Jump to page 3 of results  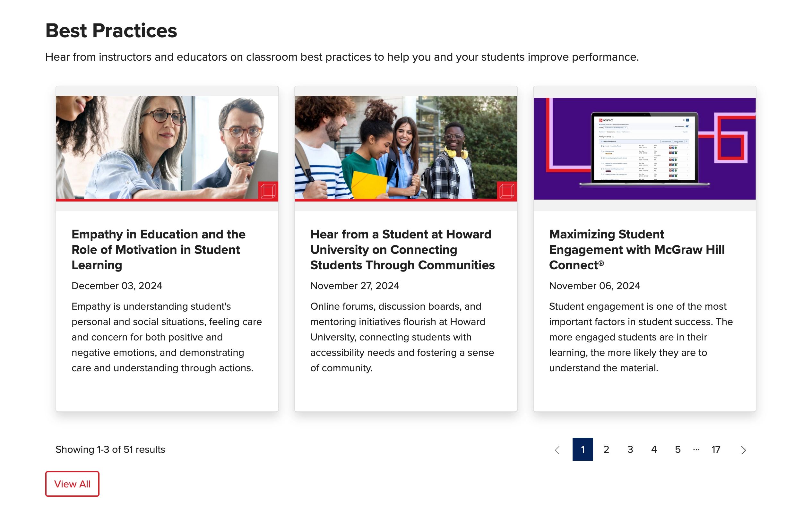pos(630,449)
